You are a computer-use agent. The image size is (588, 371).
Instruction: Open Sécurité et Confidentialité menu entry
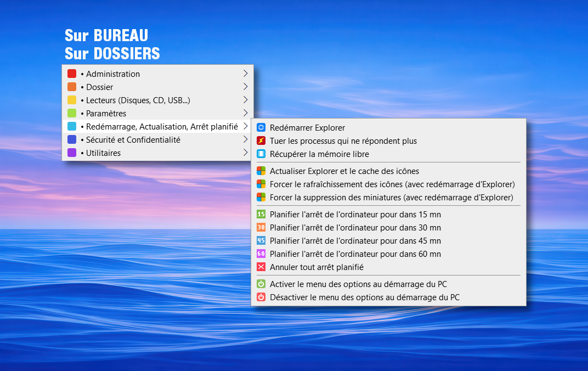[x=133, y=140]
